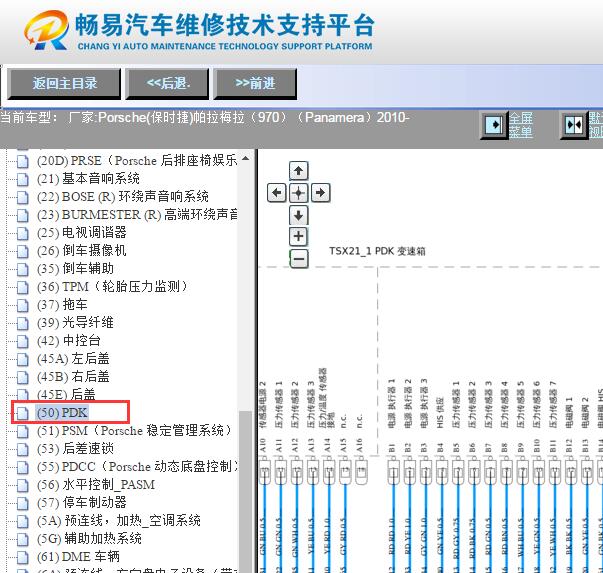Select (26) 倒车摄像机
This screenshot has height=573, width=603.
tap(82, 251)
